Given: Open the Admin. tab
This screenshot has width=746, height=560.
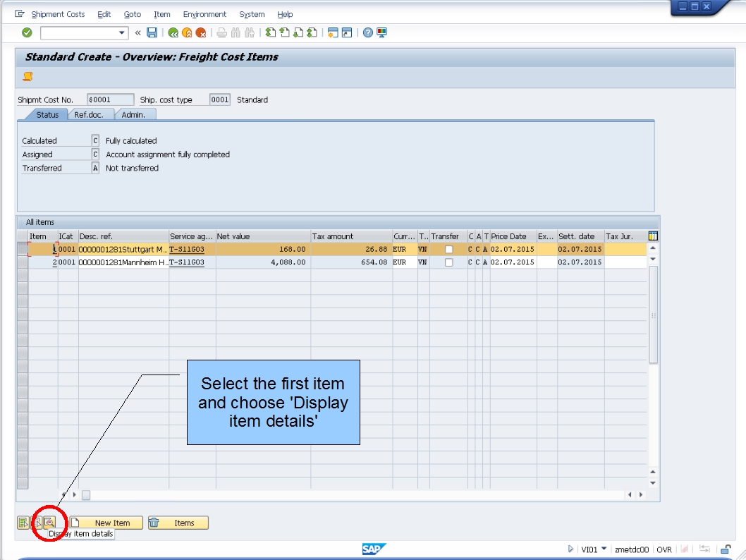Looking at the screenshot, I should pyautogui.click(x=133, y=114).
